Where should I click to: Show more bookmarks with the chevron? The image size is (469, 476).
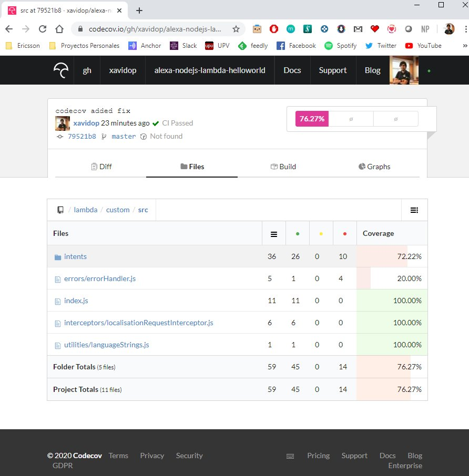point(465,46)
